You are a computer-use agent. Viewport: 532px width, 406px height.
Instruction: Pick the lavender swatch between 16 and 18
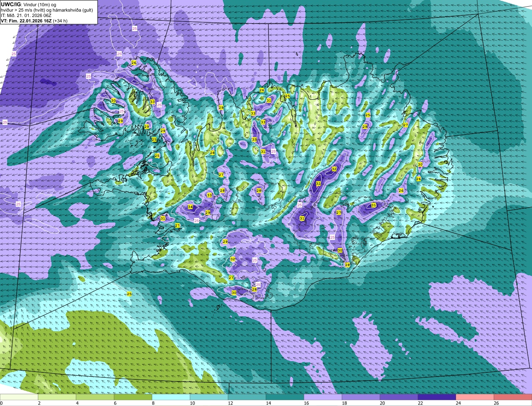323,397
